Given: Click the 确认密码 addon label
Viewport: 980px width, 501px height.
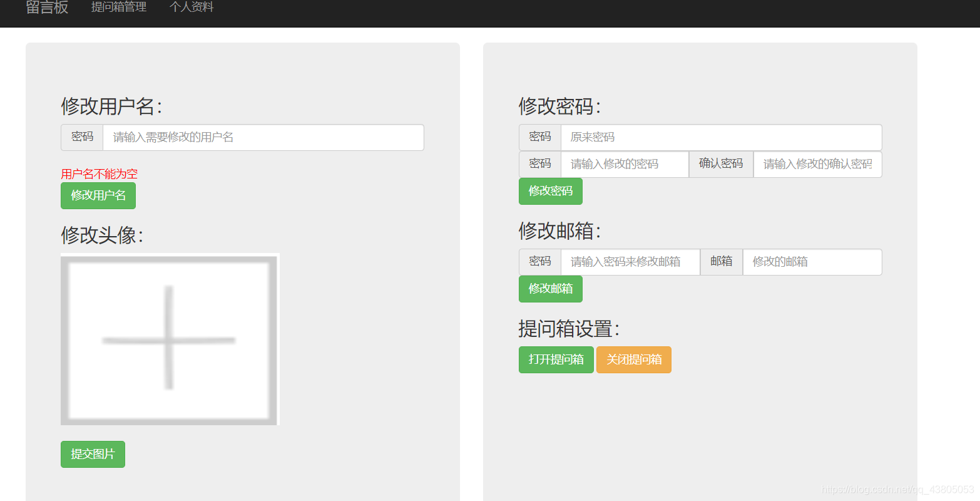Looking at the screenshot, I should [721, 164].
